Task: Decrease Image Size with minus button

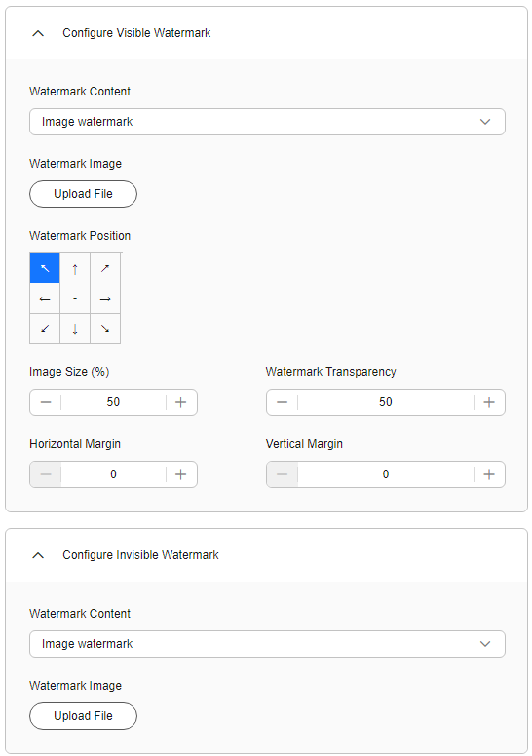Action: click(x=46, y=402)
